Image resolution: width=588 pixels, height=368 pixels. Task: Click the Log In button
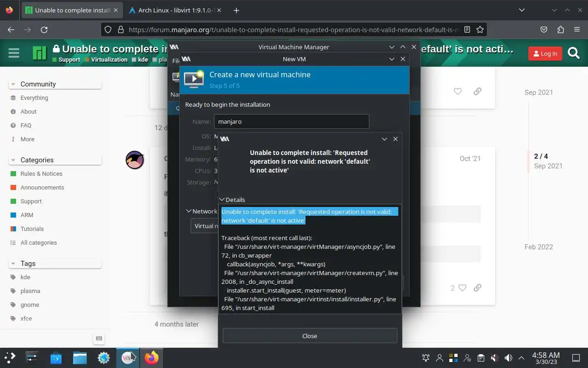pos(545,53)
